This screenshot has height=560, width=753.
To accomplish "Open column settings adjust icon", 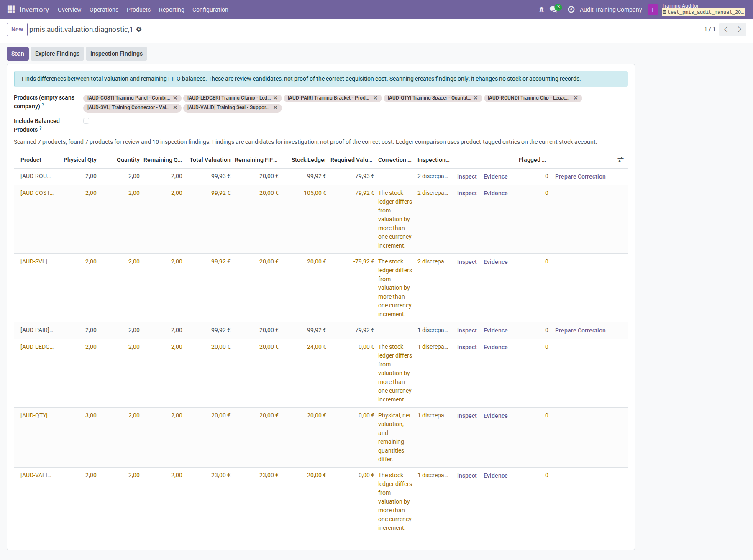I will [x=620, y=160].
